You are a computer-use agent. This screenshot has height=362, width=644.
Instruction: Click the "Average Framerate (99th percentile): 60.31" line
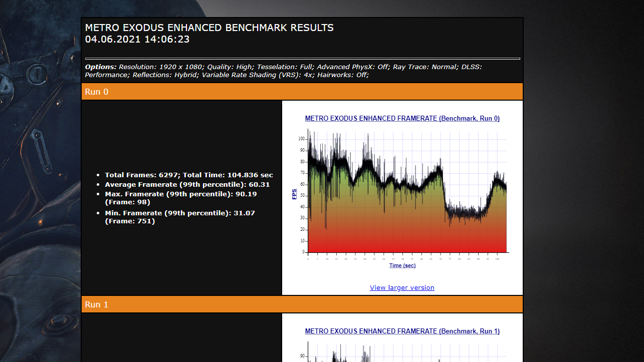tap(187, 185)
